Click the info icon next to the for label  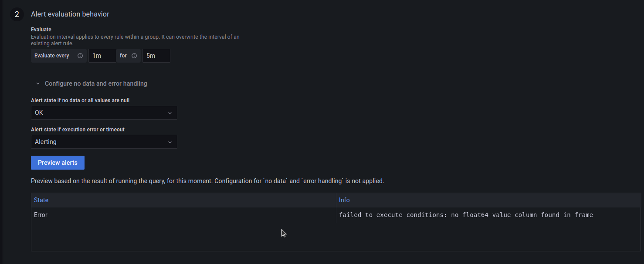tap(134, 56)
